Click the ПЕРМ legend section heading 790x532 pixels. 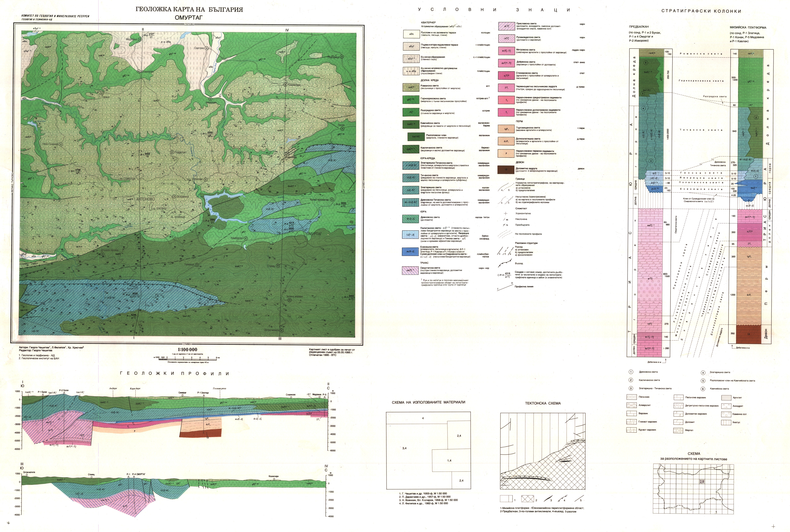(519, 121)
